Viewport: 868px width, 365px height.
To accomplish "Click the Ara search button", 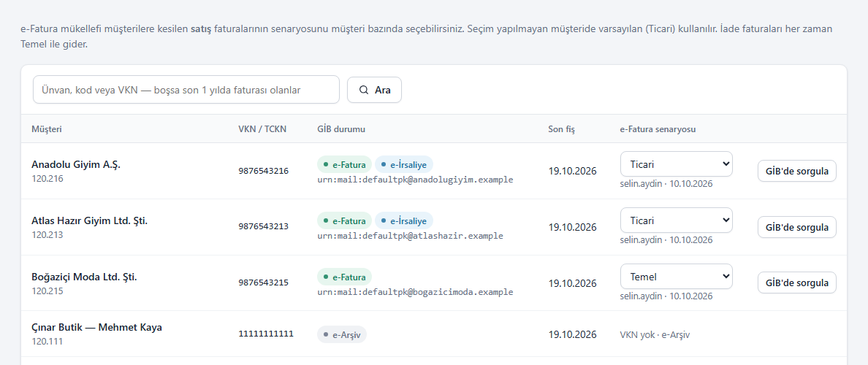I will click(x=374, y=90).
